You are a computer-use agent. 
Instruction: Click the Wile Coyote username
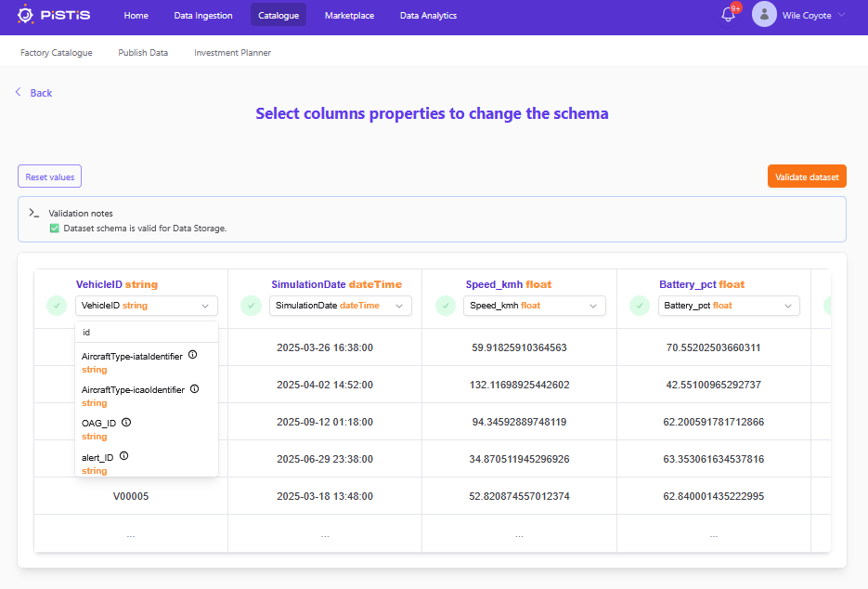tap(807, 15)
